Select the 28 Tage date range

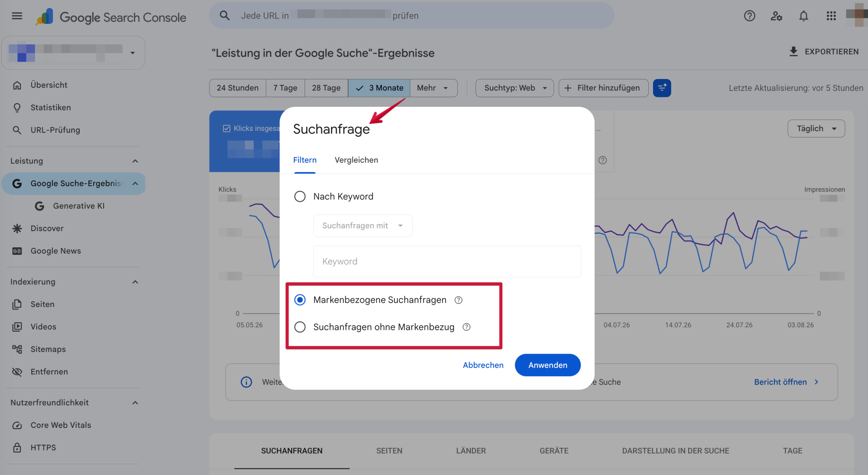pos(326,88)
